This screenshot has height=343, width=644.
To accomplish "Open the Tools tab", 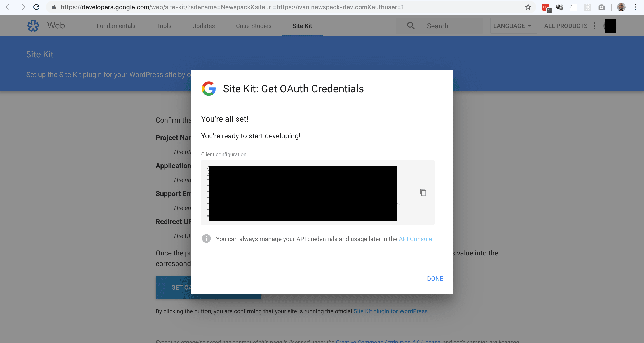I will tap(164, 26).
